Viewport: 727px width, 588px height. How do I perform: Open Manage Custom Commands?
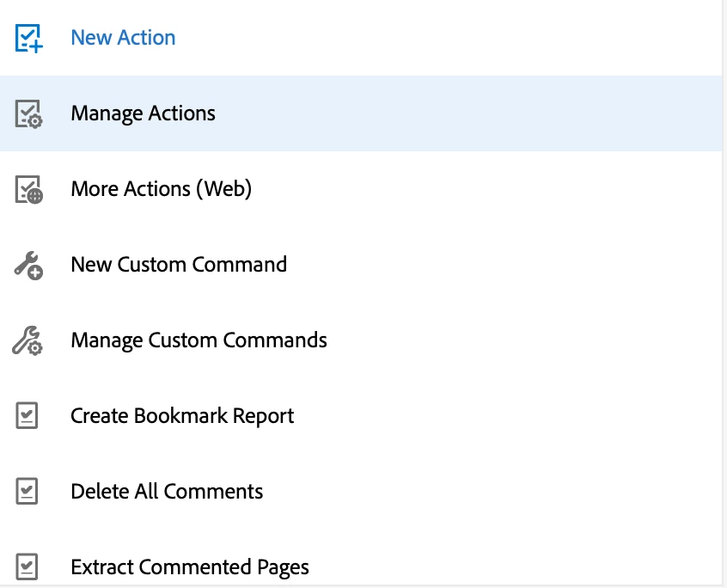199,340
